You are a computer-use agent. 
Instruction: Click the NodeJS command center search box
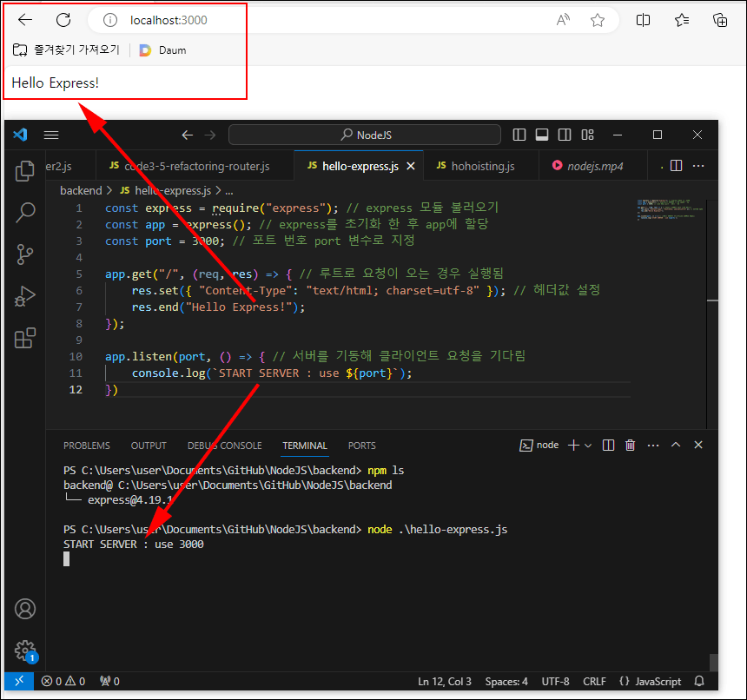(x=365, y=135)
